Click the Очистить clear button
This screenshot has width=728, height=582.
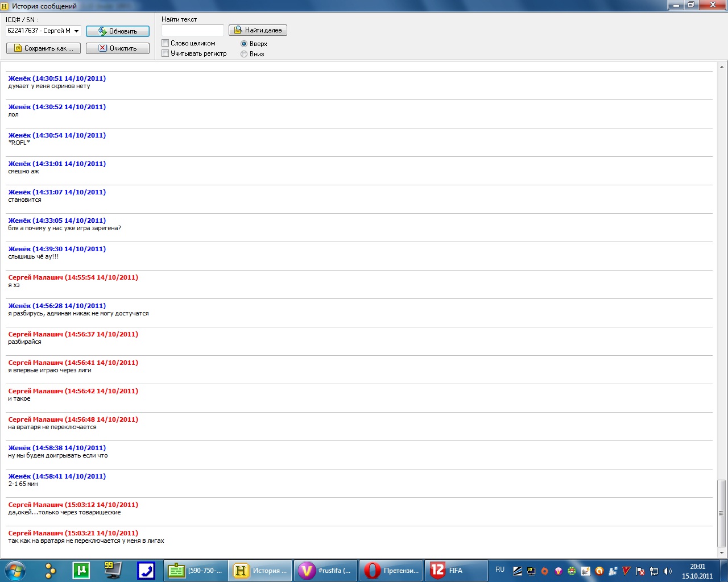(118, 48)
